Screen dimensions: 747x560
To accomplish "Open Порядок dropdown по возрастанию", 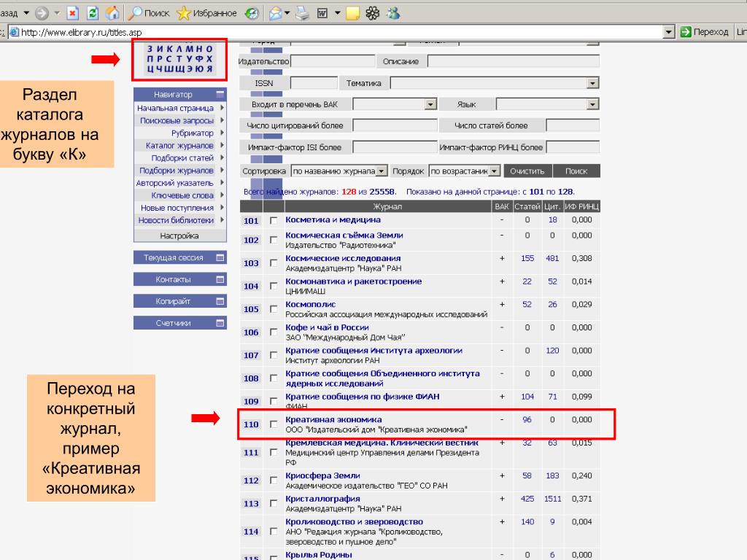I will pos(464,171).
